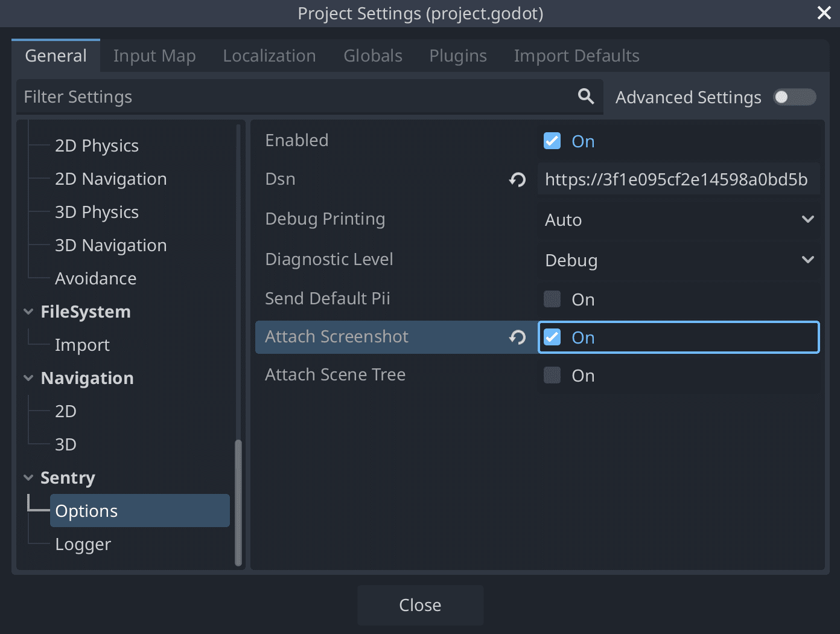Uncheck the Enabled option
The image size is (840, 634).
pos(552,140)
